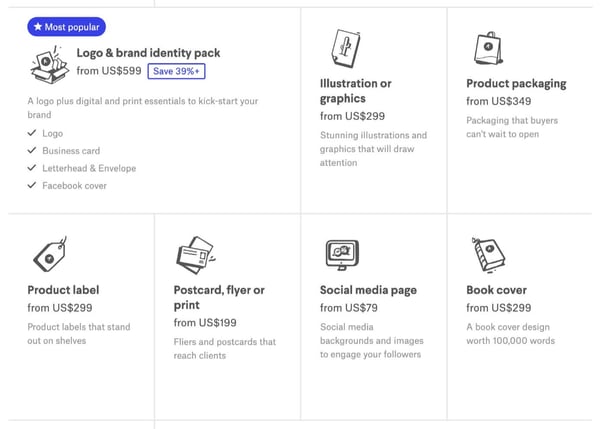Select the Product packaging title
Viewport: 600px width, 429px height.
(516, 84)
